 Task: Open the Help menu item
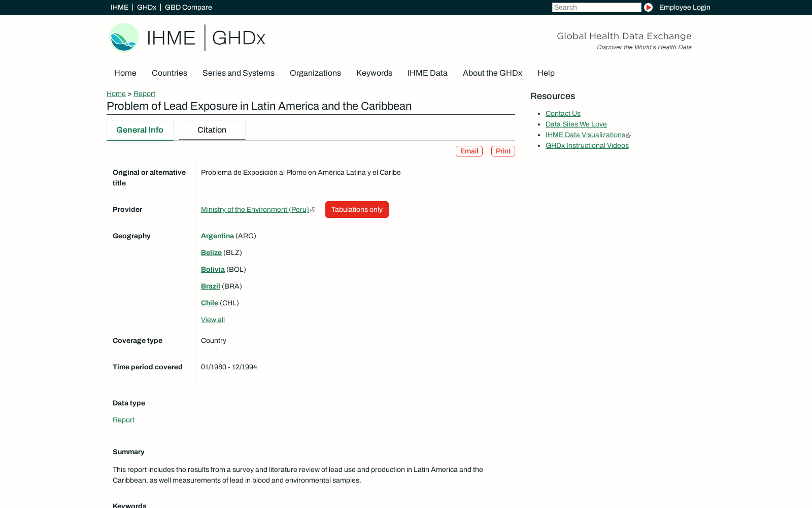(x=546, y=73)
